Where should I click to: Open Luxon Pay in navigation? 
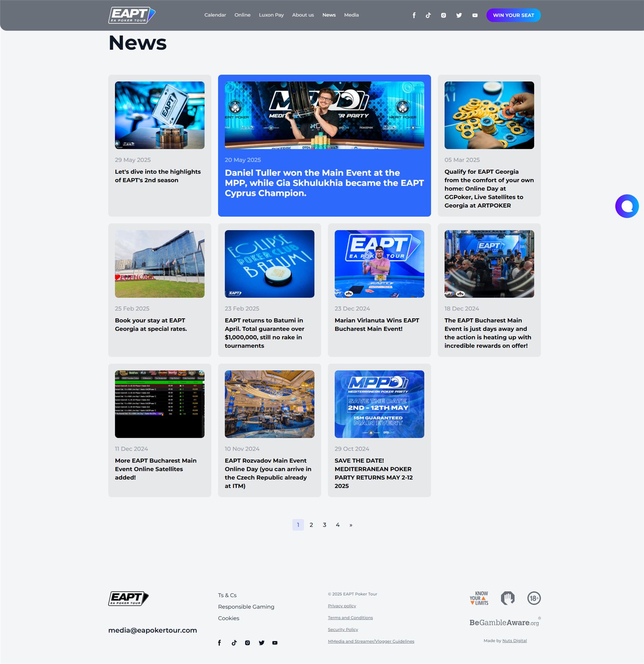pyautogui.click(x=271, y=15)
